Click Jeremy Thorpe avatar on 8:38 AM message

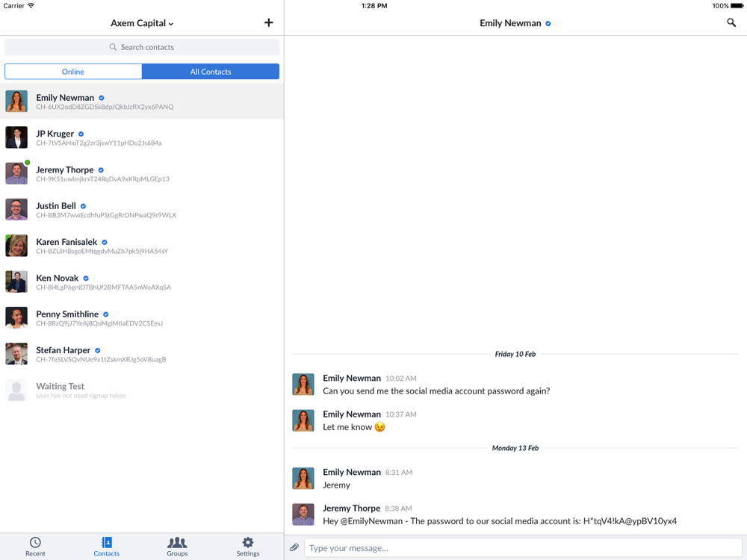[303, 514]
